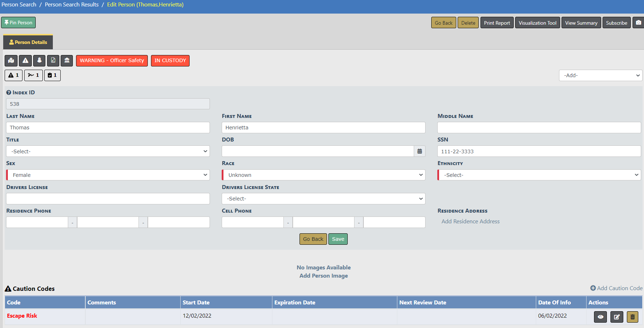Open the document checkmark icon button

click(x=53, y=61)
